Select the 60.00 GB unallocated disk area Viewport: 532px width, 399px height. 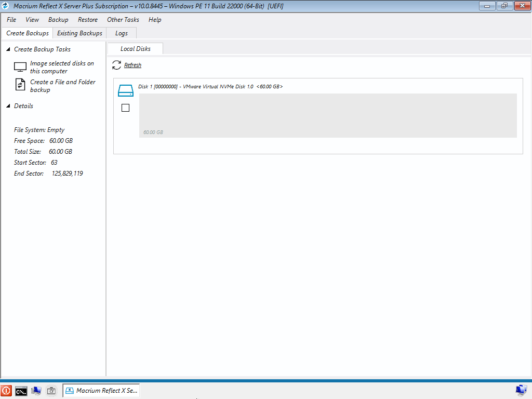pyautogui.click(x=327, y=115)
